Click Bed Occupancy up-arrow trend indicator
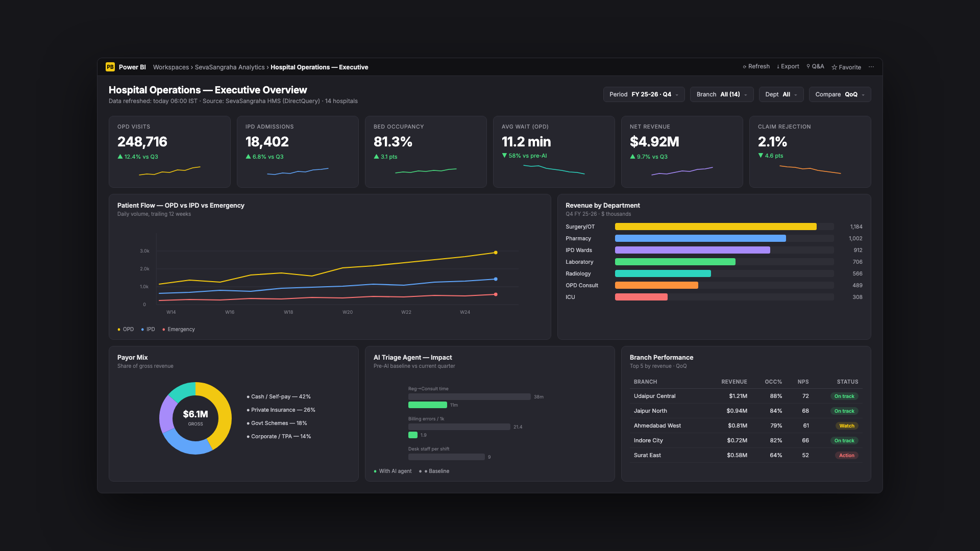980x551 pixels. pos(377,157)
